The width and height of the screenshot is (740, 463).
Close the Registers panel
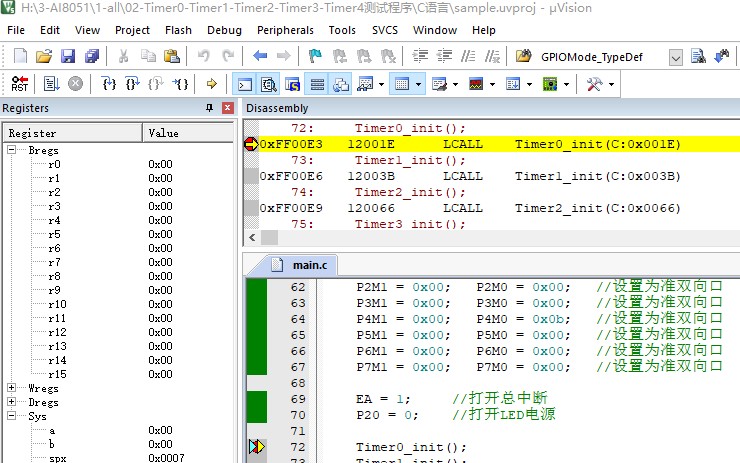pos(227,108)
